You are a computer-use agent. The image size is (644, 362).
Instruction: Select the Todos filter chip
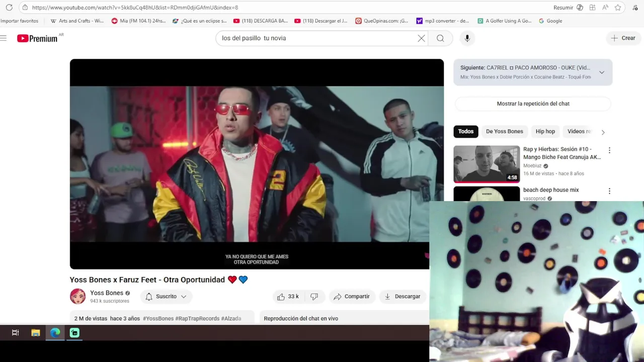pos(466,131)
